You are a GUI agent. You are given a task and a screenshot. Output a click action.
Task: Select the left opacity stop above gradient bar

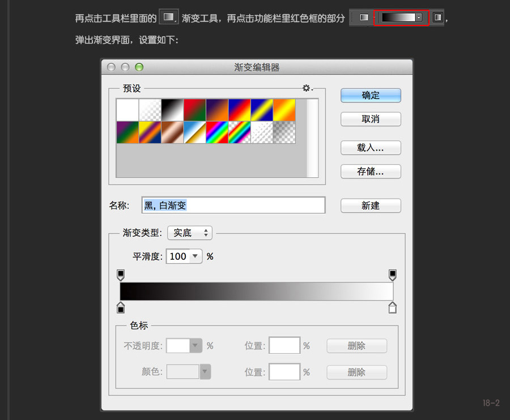121,275
